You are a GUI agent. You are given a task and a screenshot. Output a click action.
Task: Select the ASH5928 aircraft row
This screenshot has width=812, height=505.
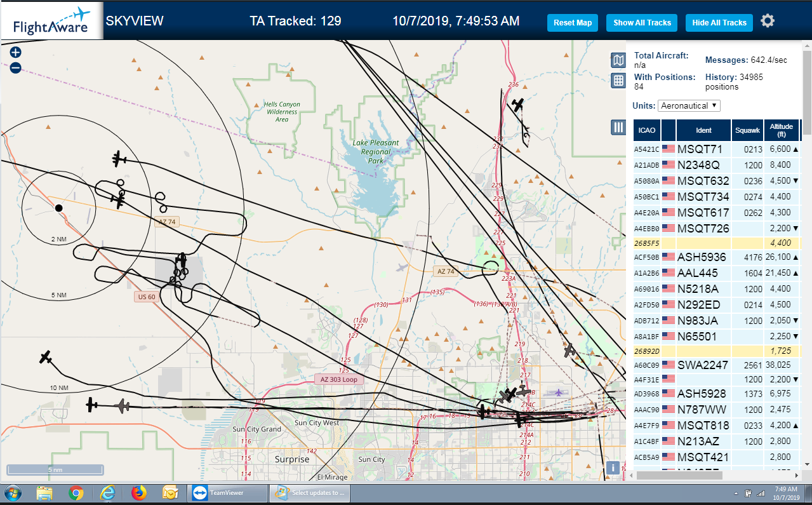click(x=717, y=394)
